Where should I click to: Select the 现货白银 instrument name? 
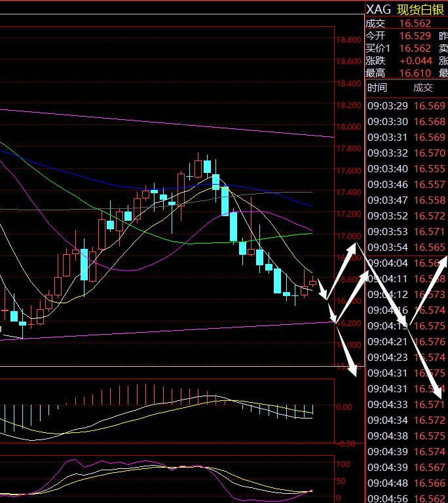tap(420, 10)
